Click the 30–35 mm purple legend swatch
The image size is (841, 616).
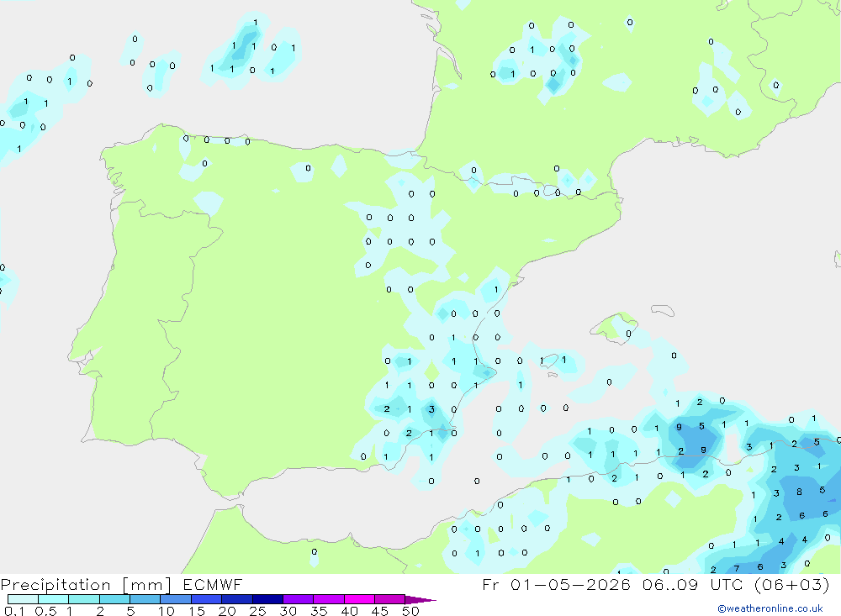pos(299,599)
